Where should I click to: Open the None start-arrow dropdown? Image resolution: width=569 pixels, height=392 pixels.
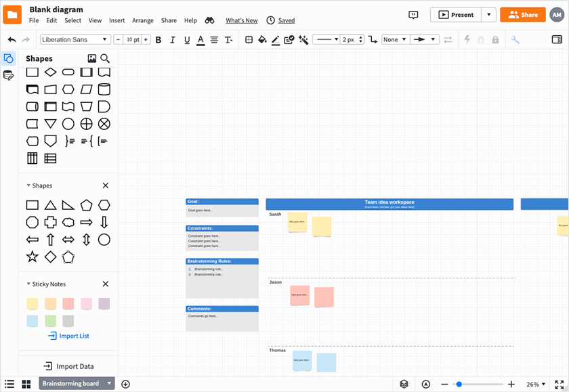396,39
